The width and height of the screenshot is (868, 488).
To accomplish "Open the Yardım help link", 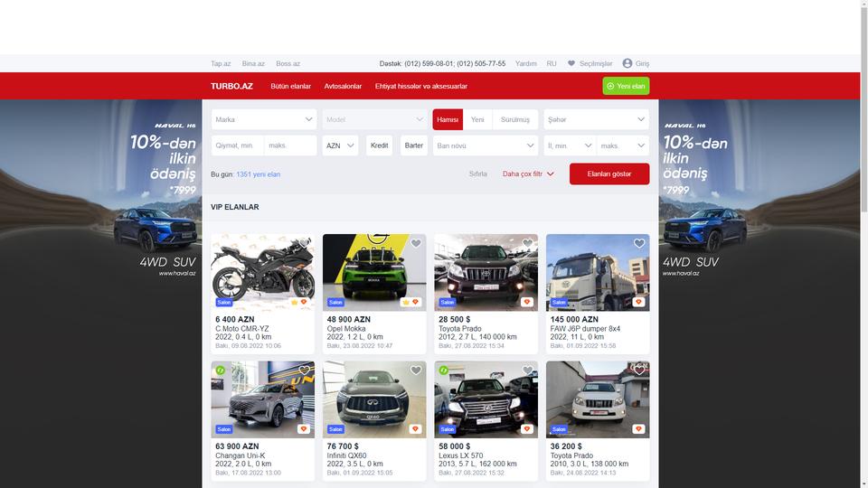I will (526, 63).
